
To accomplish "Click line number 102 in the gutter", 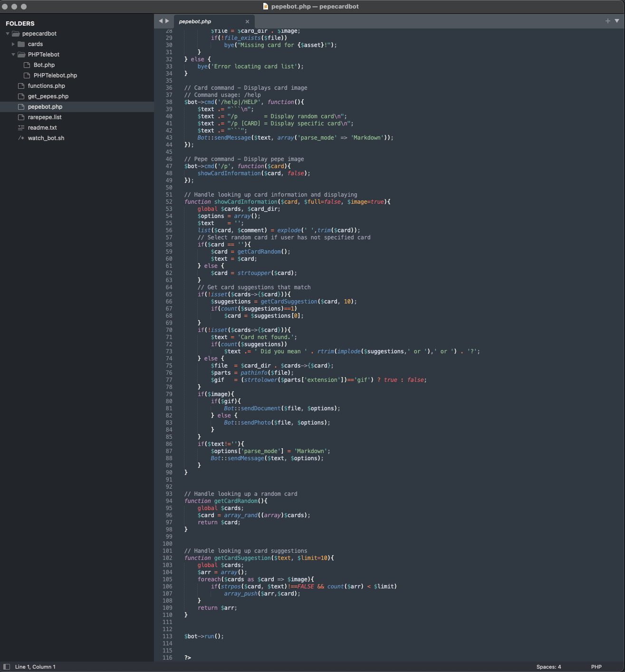I will tap(167, 558).
